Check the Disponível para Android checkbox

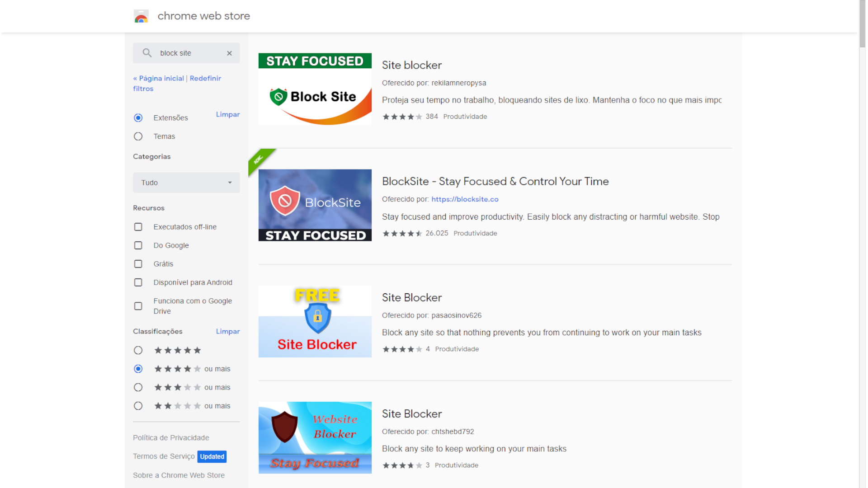(x=138, y=282)
